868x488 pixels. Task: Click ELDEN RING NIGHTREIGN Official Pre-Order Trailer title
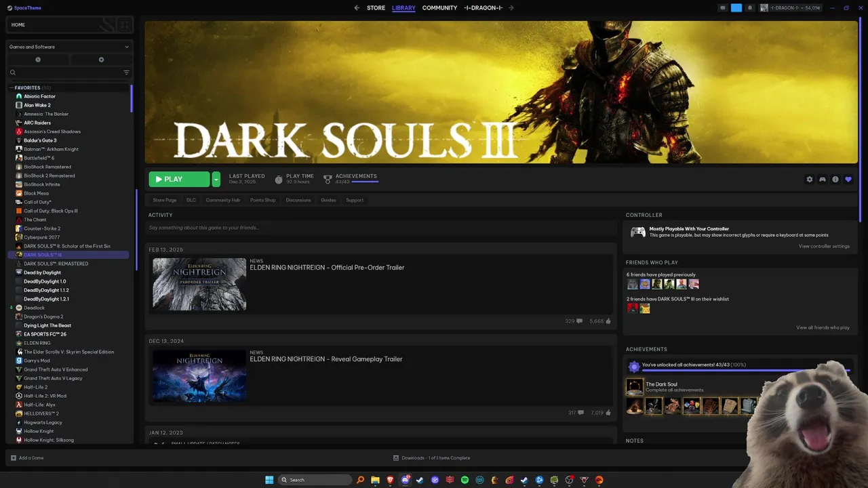click(327, 268)
